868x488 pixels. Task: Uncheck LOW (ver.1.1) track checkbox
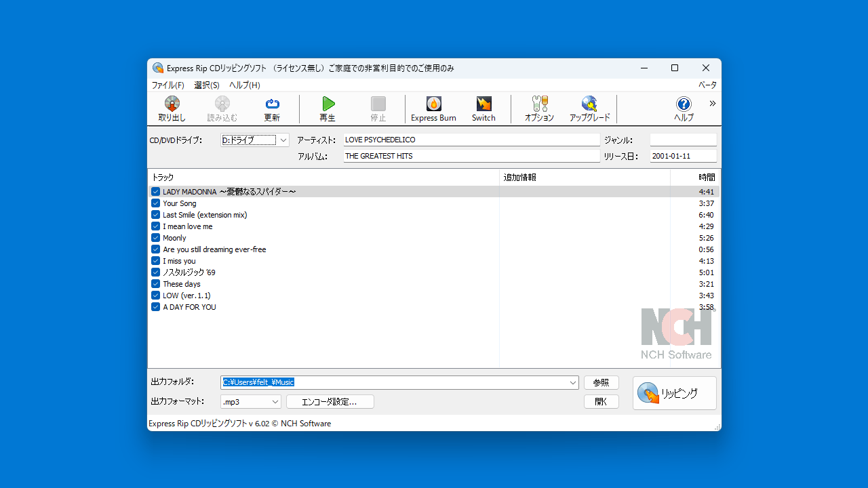pos(155,296)
